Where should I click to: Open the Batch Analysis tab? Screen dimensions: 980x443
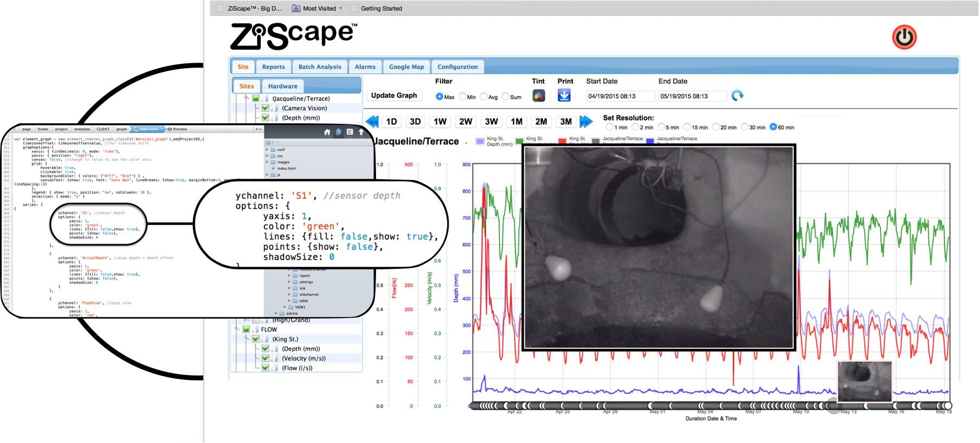click(320, 67)
